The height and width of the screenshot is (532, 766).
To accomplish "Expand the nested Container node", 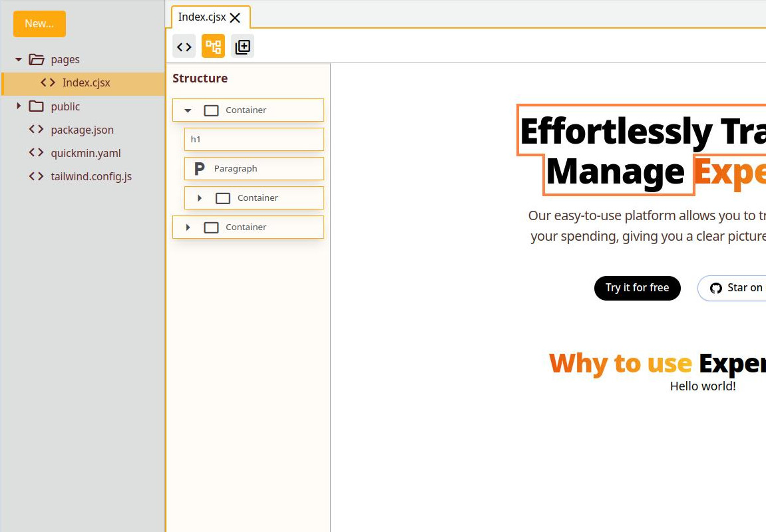I will [x=200, y=198].
